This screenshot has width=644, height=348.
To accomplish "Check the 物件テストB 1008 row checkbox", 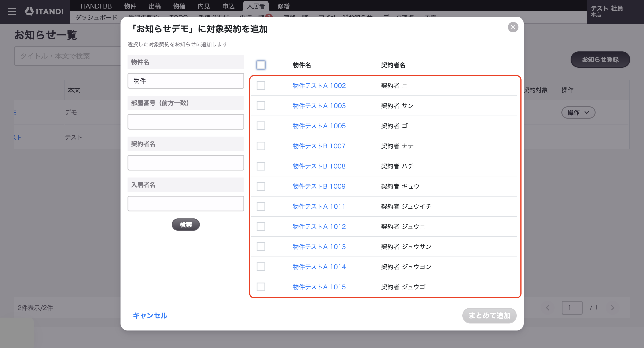I will click(261, 166).
